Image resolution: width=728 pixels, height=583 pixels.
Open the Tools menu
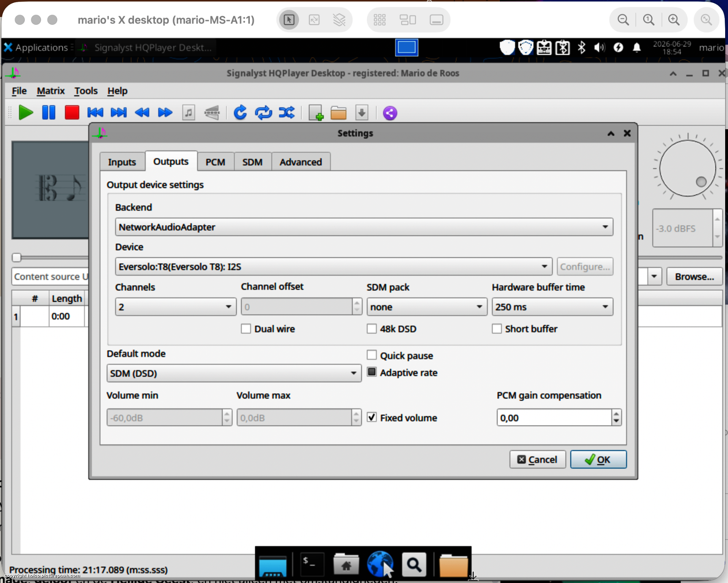pyautogui.click(x=86, y=91)
